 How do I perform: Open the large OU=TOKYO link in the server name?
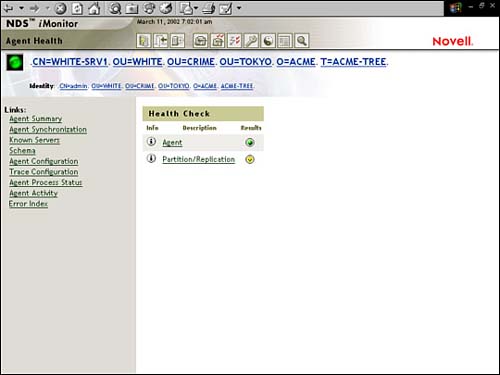[x=246, y=62]
